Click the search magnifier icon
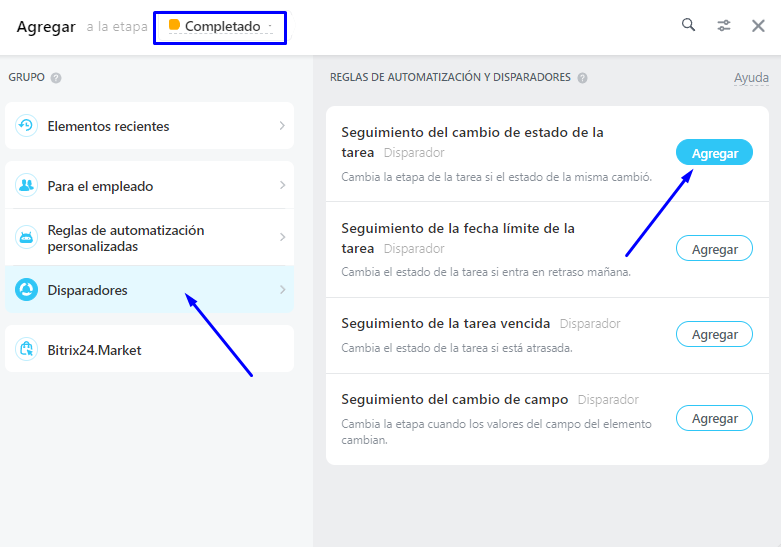 tap(688, 25)
